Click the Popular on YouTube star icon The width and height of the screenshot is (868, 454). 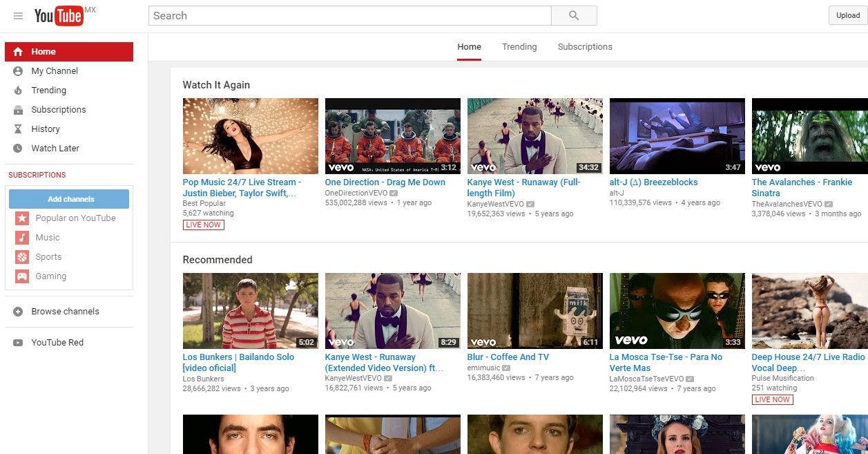pos(22,218)
